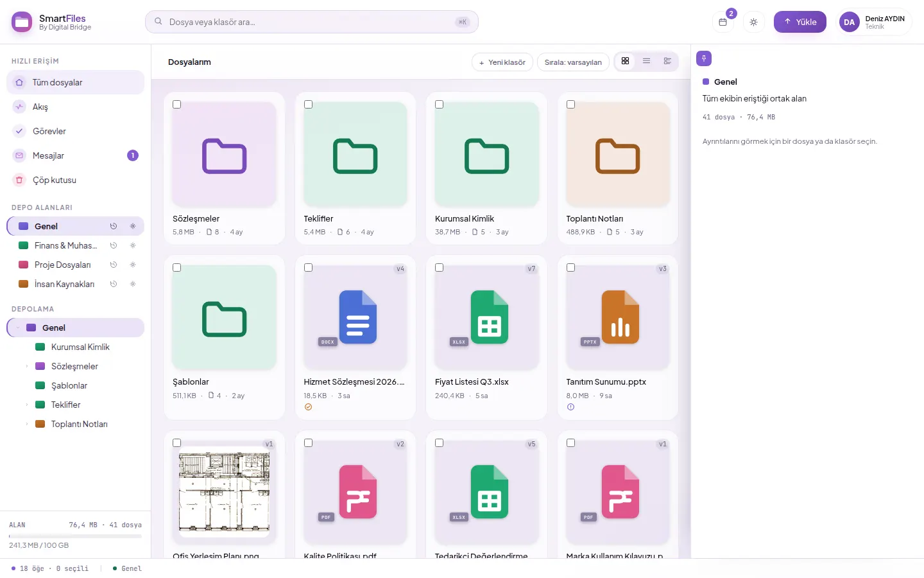Select the Toplantı Notları folder checkbox
The width and height of the screenshot is (924, 578).
[570, 104]
